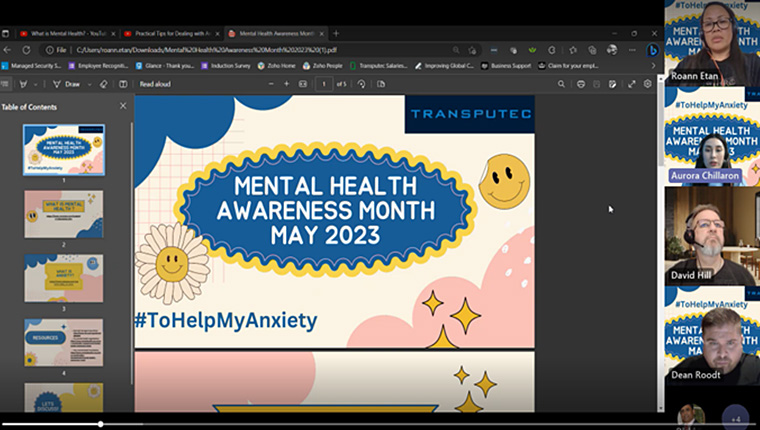Click the Print PDF icon
760x430 pixels.
(x=581, y=84)
